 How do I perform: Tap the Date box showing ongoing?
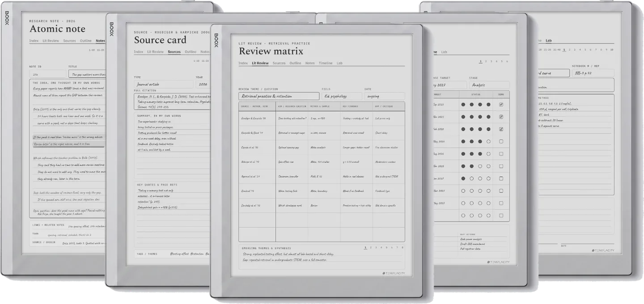(385, 96)
